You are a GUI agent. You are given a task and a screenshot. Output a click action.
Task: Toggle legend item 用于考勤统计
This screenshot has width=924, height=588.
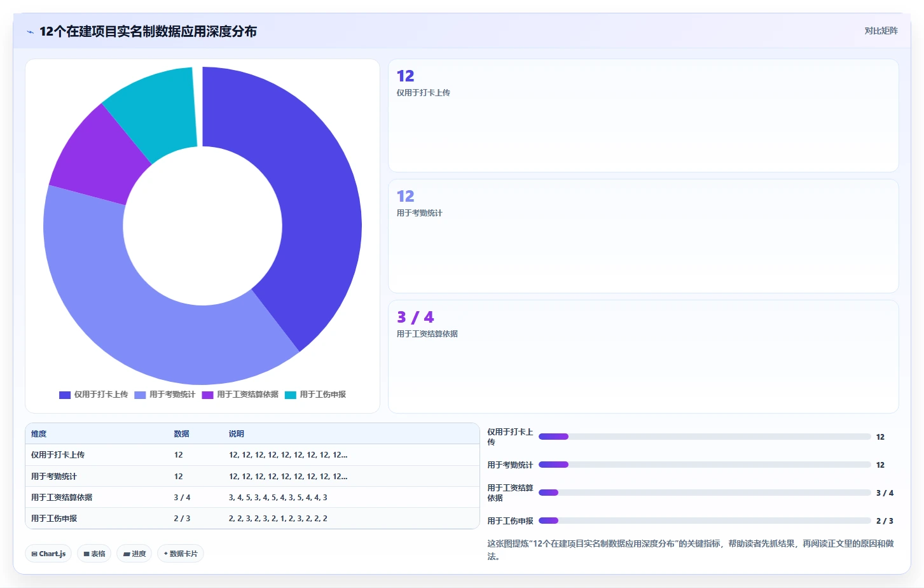(165, 395)
